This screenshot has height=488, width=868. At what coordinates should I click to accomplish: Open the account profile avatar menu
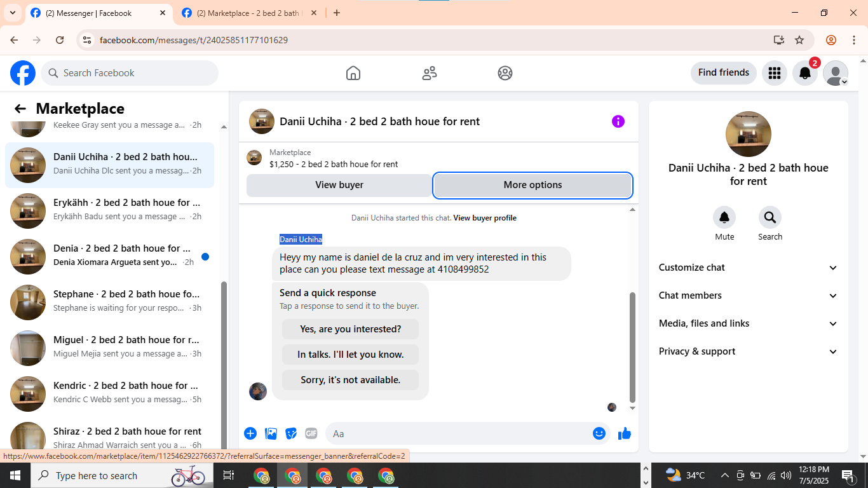point(836,73)
